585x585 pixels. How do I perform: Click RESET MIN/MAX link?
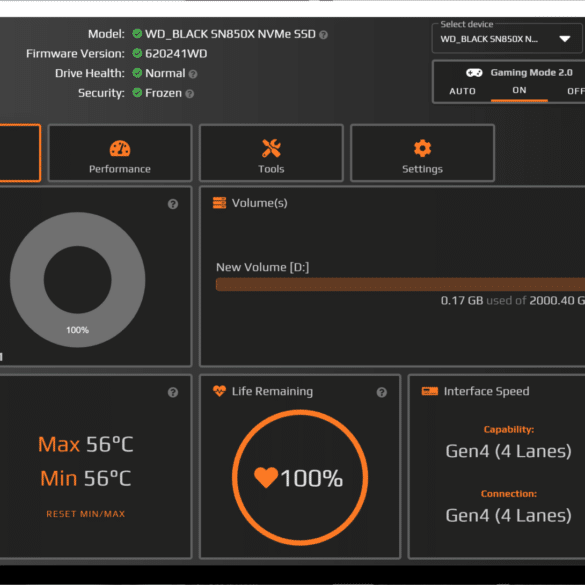85,514
